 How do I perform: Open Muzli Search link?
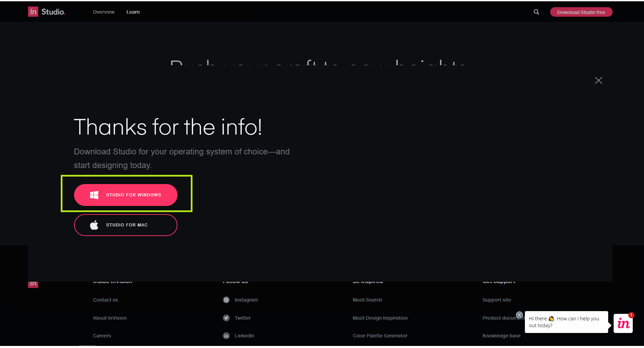368,300
